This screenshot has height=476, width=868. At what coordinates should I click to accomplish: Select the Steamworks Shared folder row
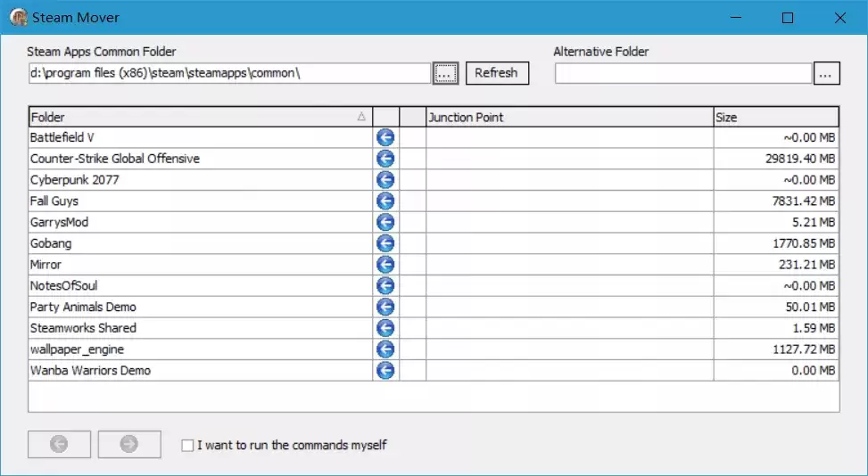pyautogui.click(x=434, y=328)
